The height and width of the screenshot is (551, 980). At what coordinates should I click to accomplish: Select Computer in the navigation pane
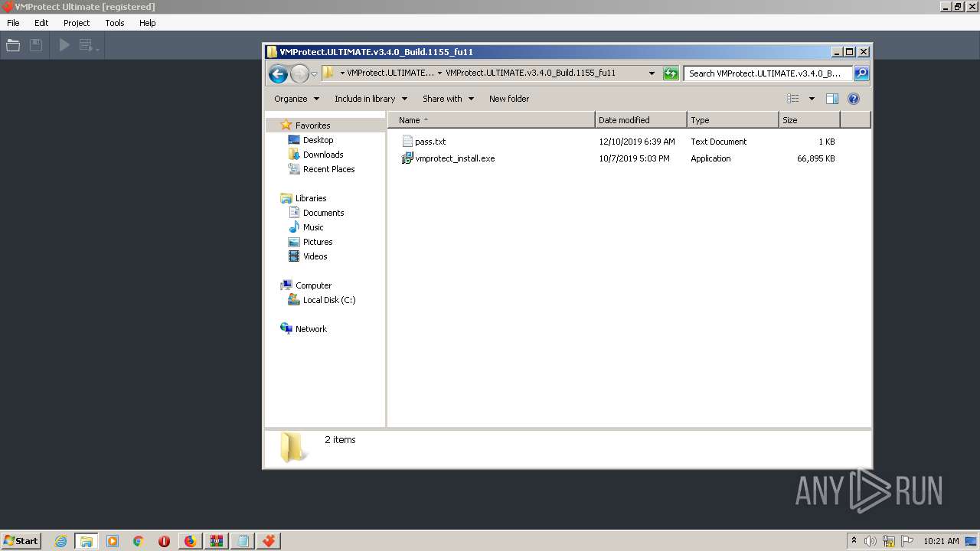pyautogui.click(x=313, y=285)
